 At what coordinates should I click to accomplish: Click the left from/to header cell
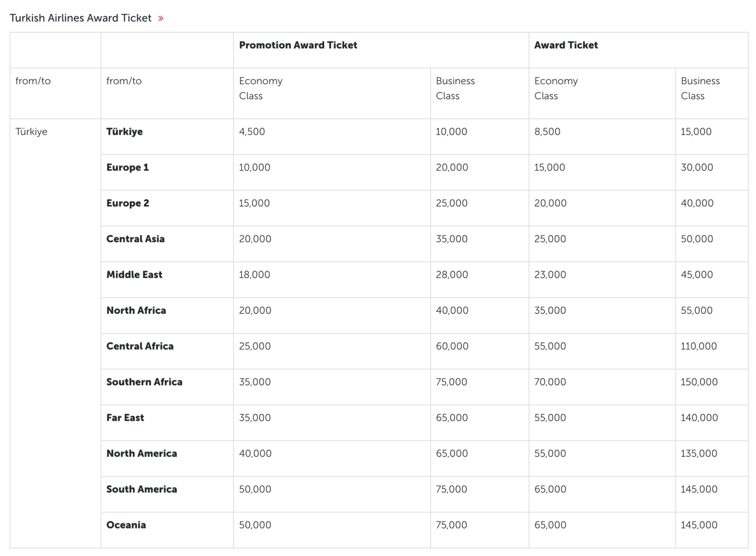32,81
